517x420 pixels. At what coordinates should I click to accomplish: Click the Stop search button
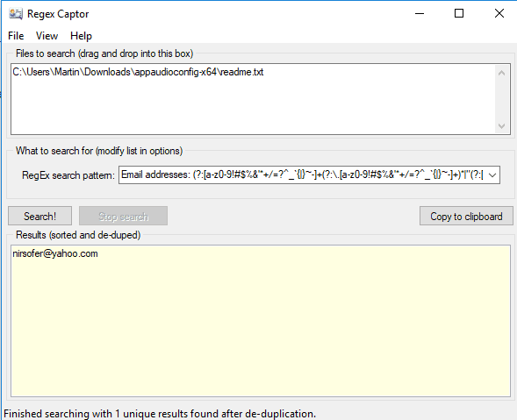[123, 216]
